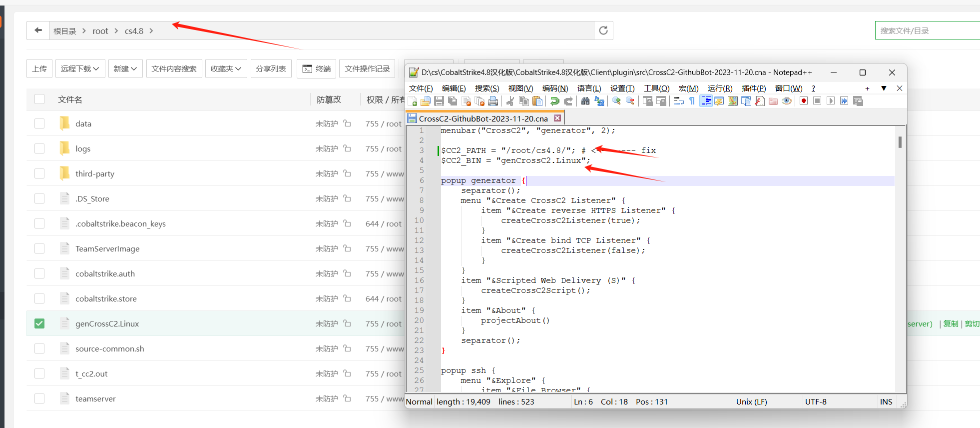The image size is (980, 428).
Task: Click Run macro multiple times icon
Action: tap(844, 101)
